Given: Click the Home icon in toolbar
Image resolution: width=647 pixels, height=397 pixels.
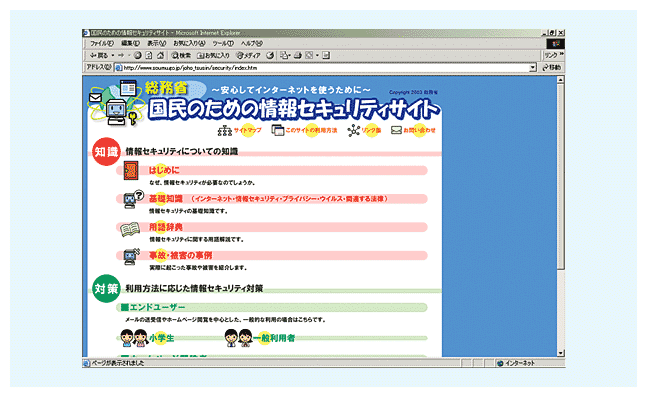Looking at the screenshot, I should tap(161, 55).
